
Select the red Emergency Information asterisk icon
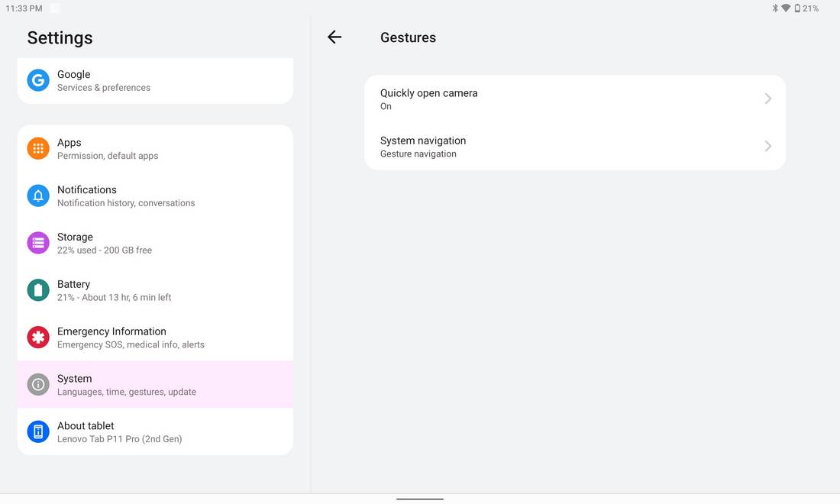(38, 338)
